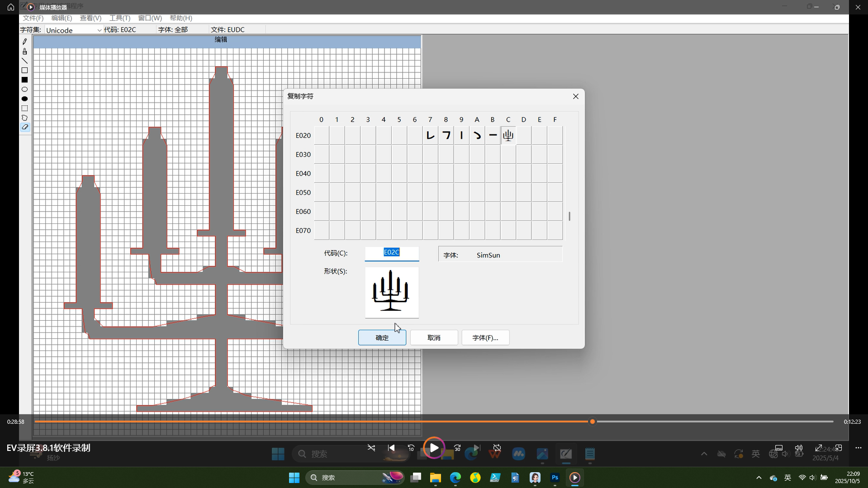Open Photoshop from the taskbar
868x488 pixels.
555,478
